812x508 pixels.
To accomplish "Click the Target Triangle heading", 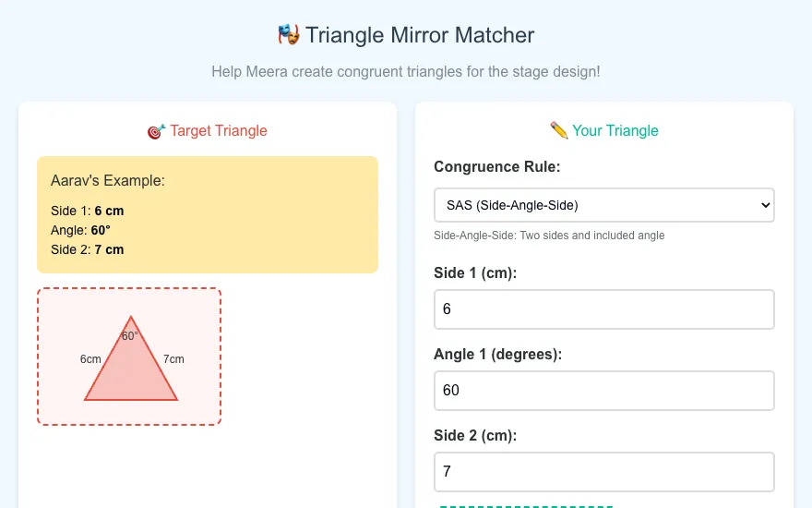I will click(x=219, y=130).
